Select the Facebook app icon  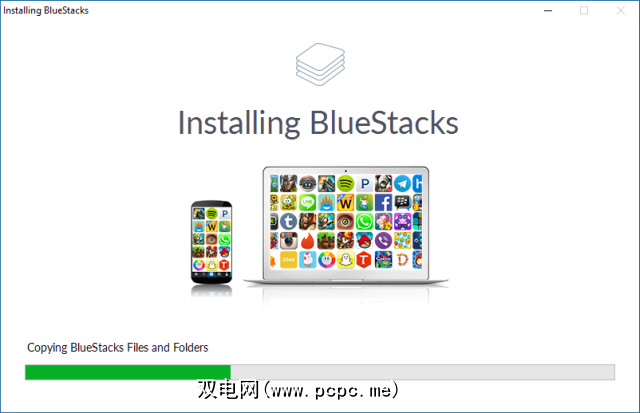click(383, 202)
